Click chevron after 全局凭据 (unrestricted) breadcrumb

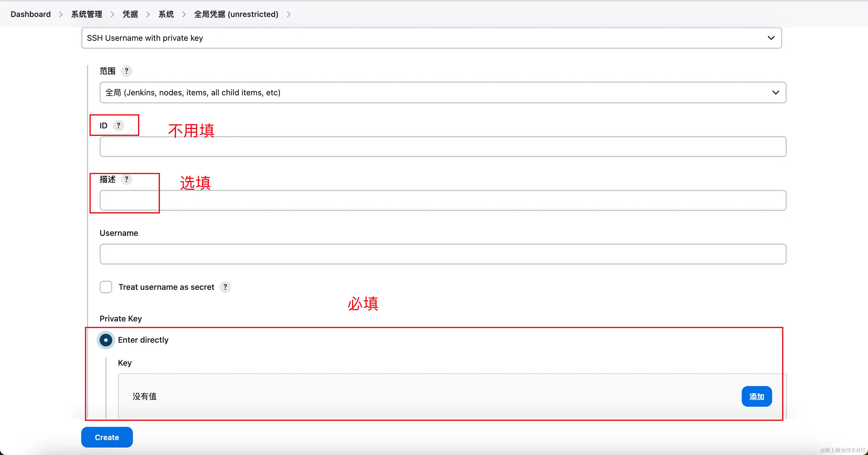pyautogui.click(x=289, y=14)
